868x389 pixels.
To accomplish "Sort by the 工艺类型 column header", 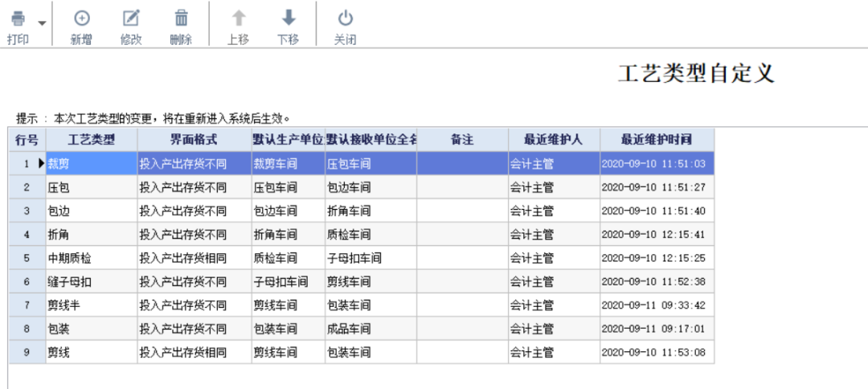I will point(92,139).
